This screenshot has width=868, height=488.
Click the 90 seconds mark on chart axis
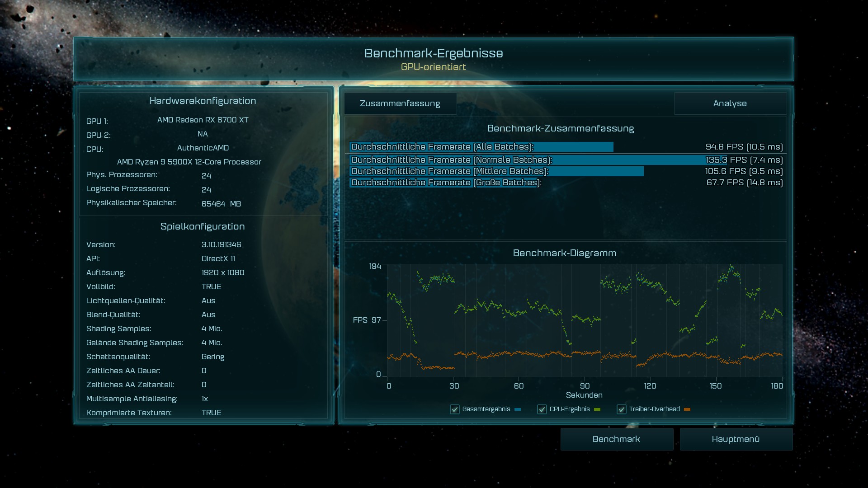tap(585, 386)
